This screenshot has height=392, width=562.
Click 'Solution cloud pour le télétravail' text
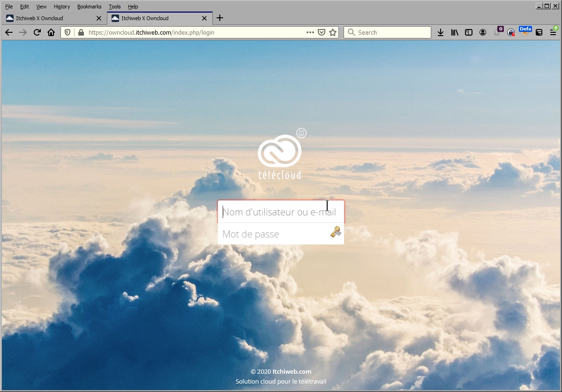(x=281, y=382)
